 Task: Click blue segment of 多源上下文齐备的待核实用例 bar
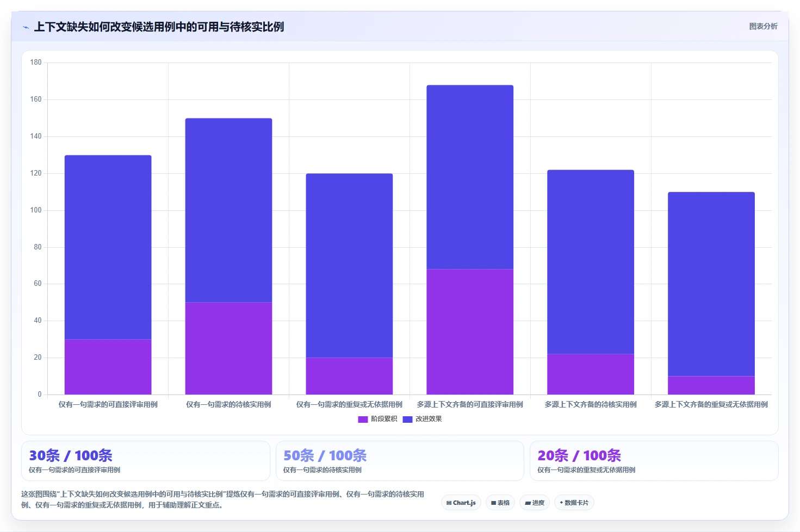(591, 262)
